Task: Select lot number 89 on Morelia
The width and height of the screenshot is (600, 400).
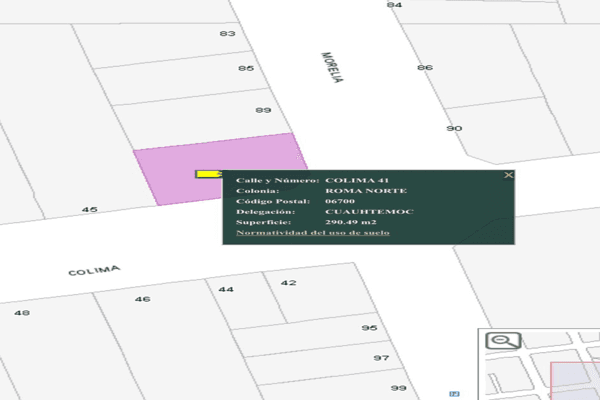Action: [x=263, y=110]
